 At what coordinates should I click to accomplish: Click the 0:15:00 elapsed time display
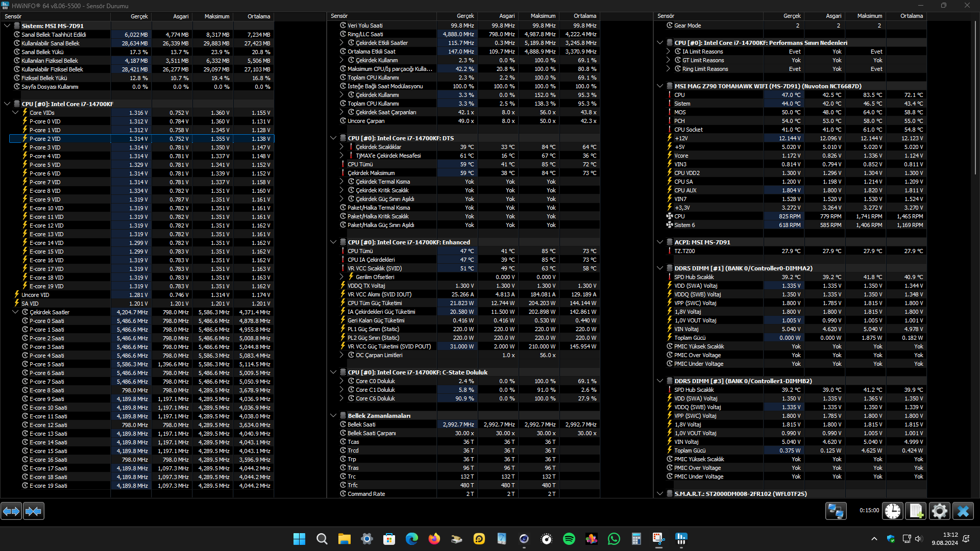coord(869,510)
